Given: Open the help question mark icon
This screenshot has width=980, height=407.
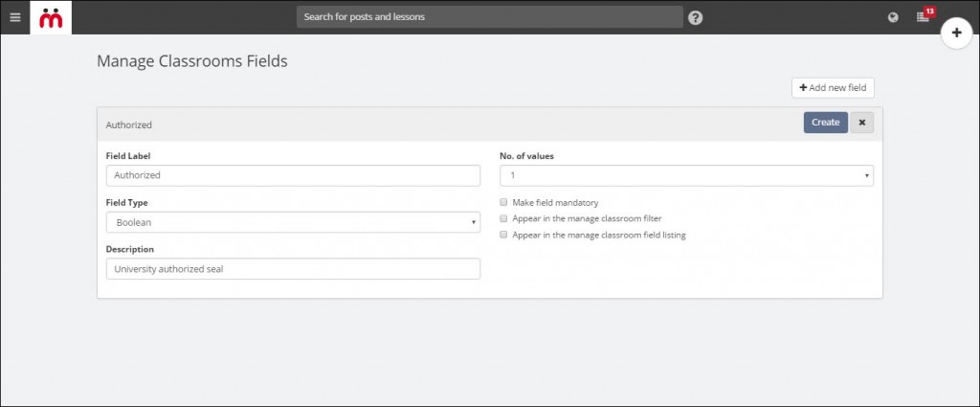Looking at the screenshot, I should coord(696,17).
